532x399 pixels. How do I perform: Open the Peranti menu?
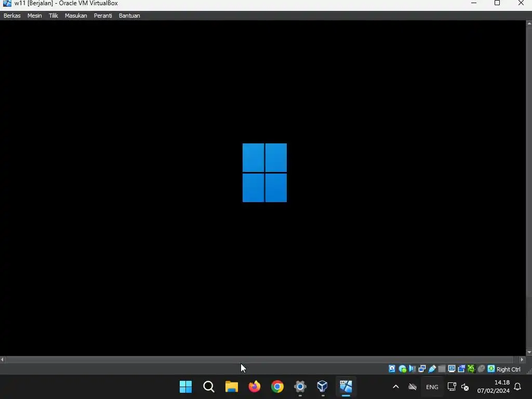pyautogui.click(x=103, y=16)
